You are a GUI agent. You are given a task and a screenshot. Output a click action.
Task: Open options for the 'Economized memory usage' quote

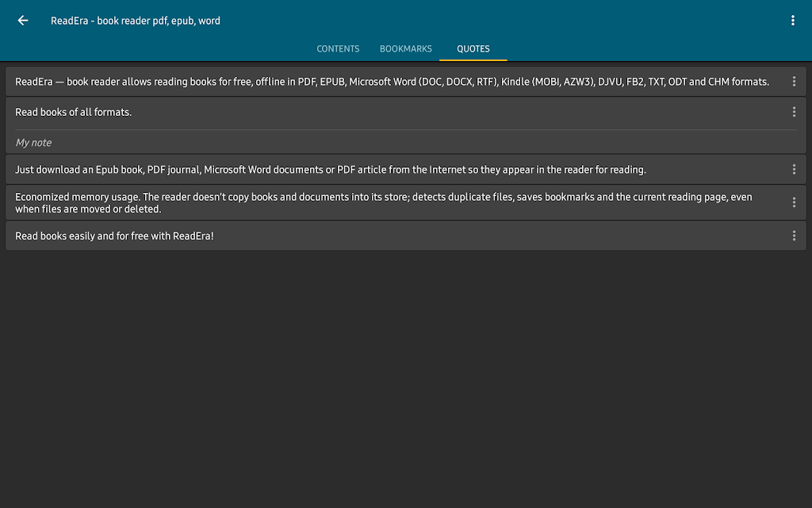[x=794, y=202]
